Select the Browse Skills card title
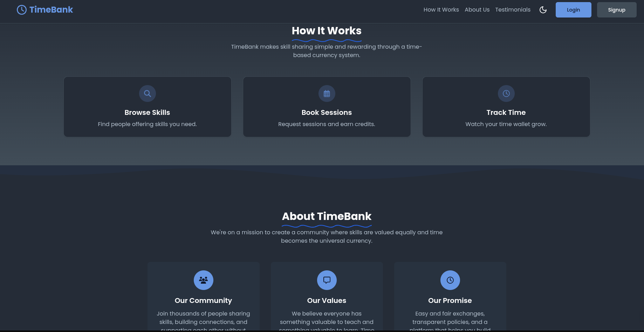 pyautogui.click(x=147, y=112)
